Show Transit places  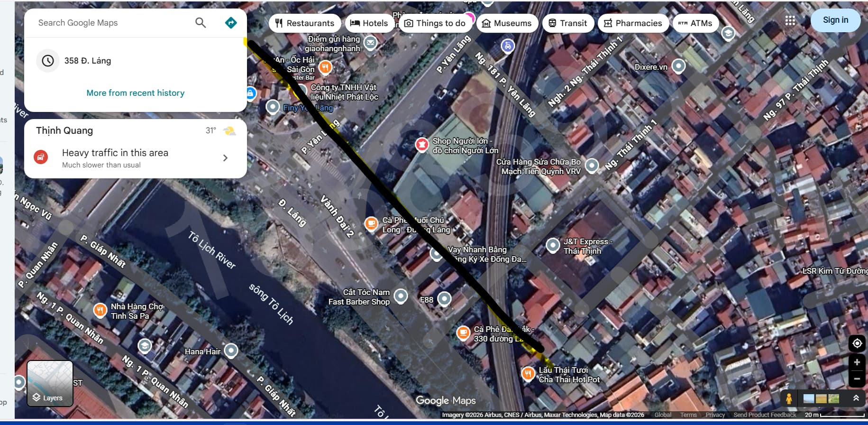tap(568, 23)
